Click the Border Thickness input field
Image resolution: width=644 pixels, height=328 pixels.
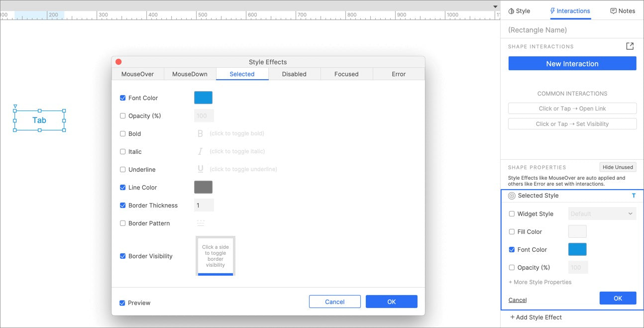pyautogui.click(x=204, y=205)
